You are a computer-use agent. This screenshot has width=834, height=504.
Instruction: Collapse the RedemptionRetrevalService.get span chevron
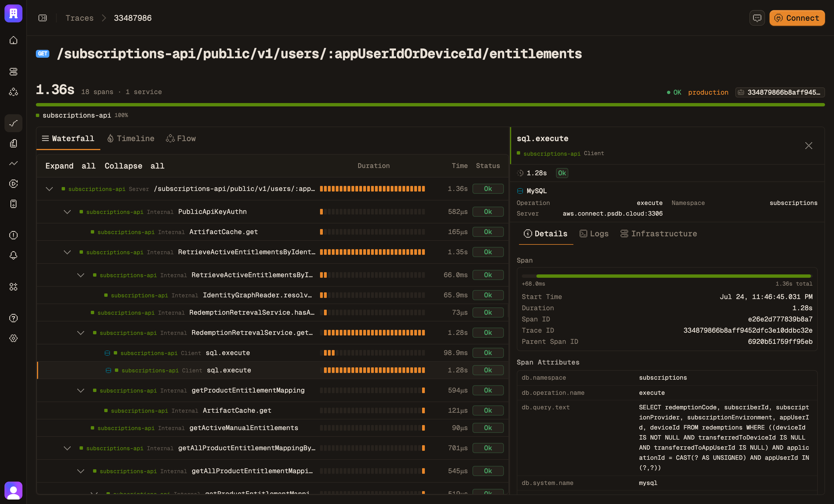click(x=80, y=333)
